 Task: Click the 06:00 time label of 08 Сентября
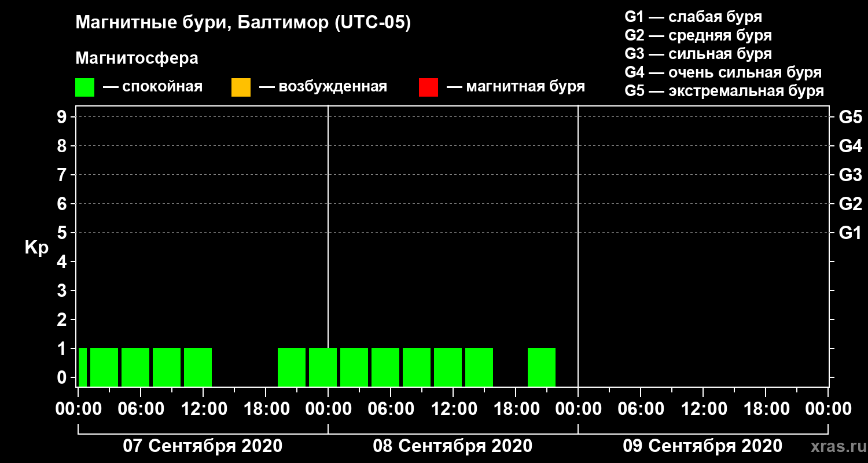pos(391,409)
